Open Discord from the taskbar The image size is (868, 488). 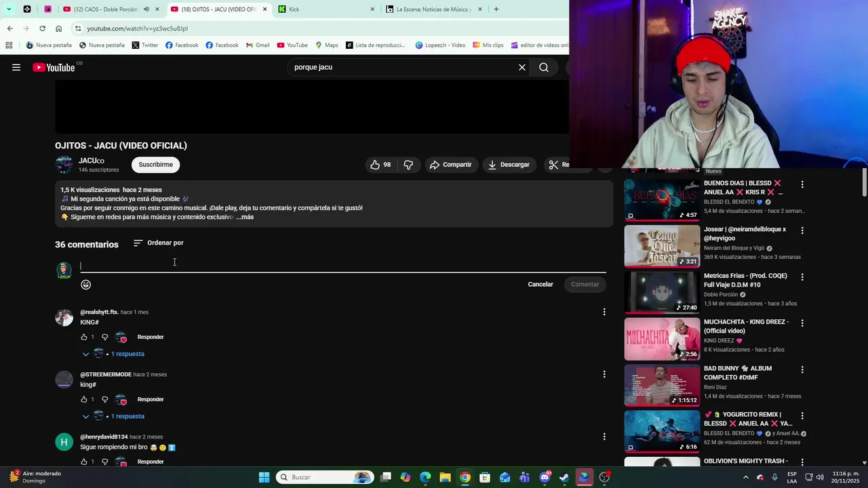point(545,477)
